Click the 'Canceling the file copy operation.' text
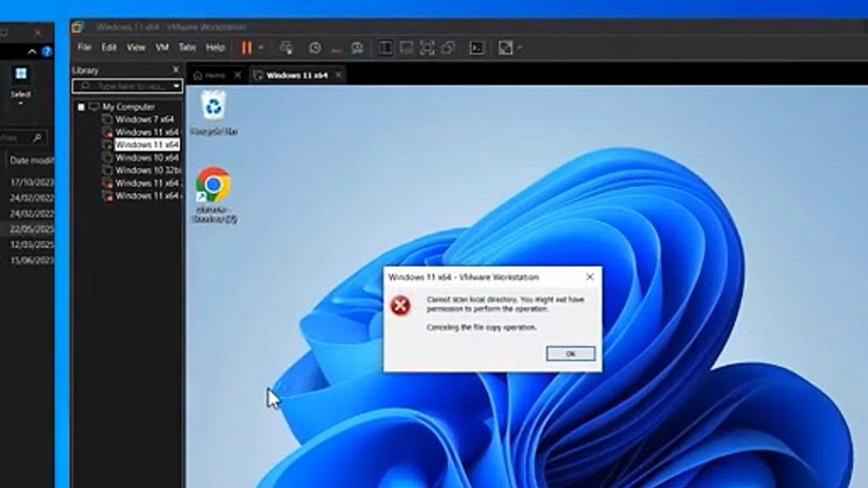868x488 pixels. tap(481, 327)
